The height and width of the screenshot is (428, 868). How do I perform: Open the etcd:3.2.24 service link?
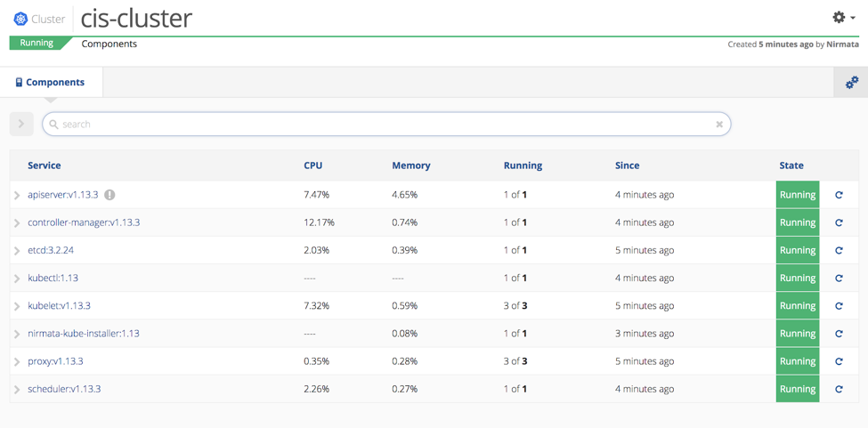51,250
